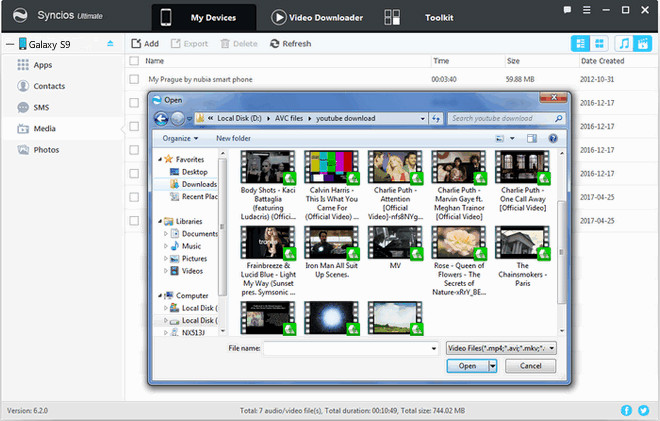The width and height of the screenshot is (660, 421).
Task: Open the File name combo dropdown
Action: pos(434,348)
